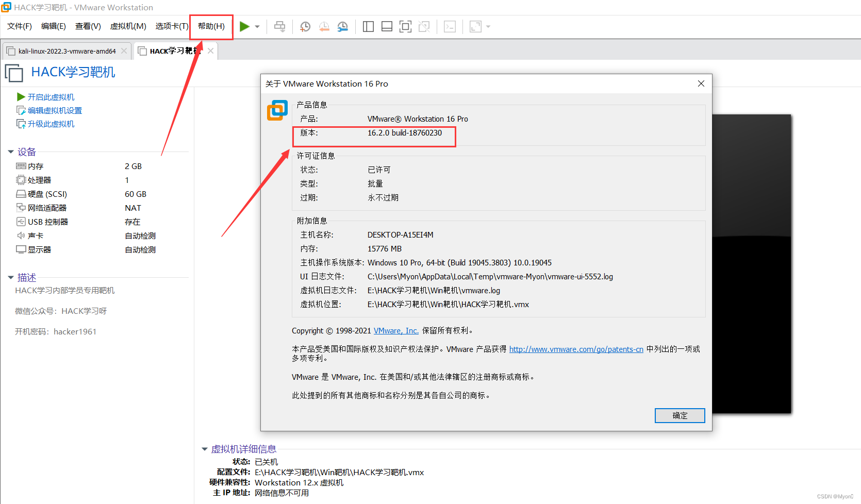The width and height of the screenshot is (861, 504).
Task: Click the black VM screen preview thumbnail
Action: click(751, 264)
